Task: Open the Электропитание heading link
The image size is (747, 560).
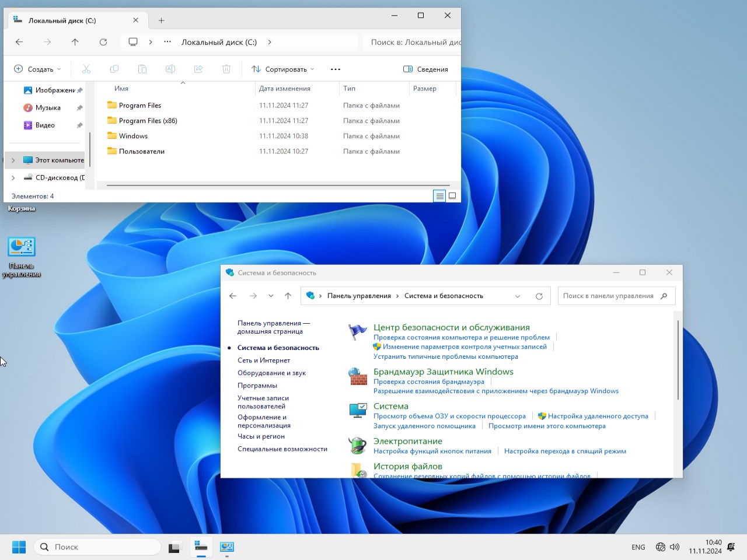Action: [408, 441]
